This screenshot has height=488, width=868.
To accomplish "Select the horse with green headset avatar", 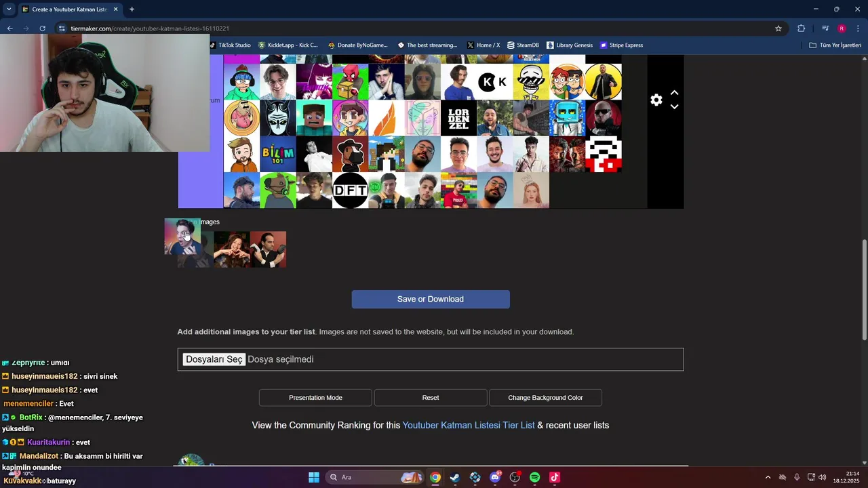I will tap(278, 190).
